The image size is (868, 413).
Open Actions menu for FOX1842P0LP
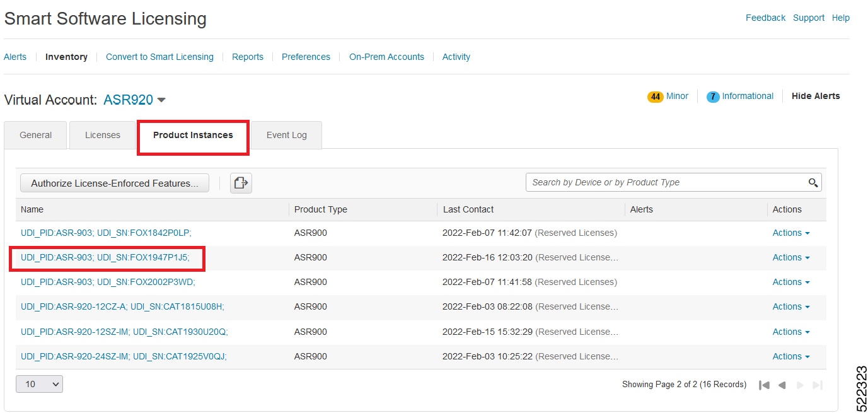pyautogui.click(x=791, y=233)
